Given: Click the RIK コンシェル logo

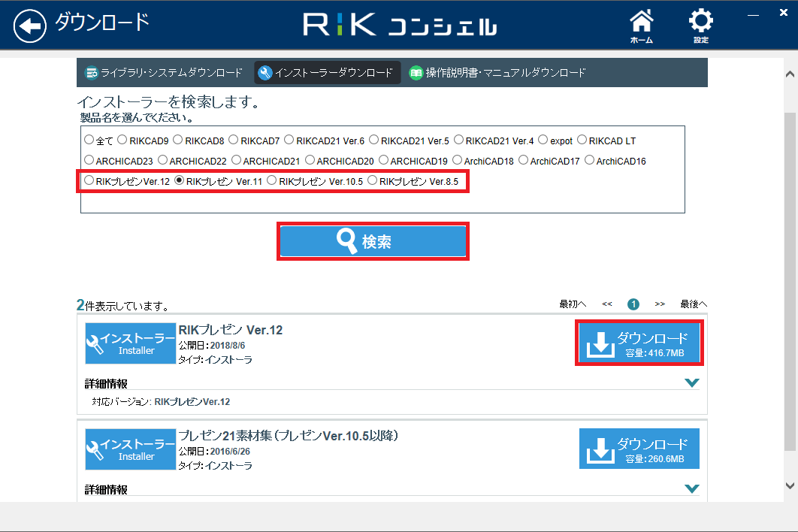Looking at the screenshot, I should click(x=400, y=25).
